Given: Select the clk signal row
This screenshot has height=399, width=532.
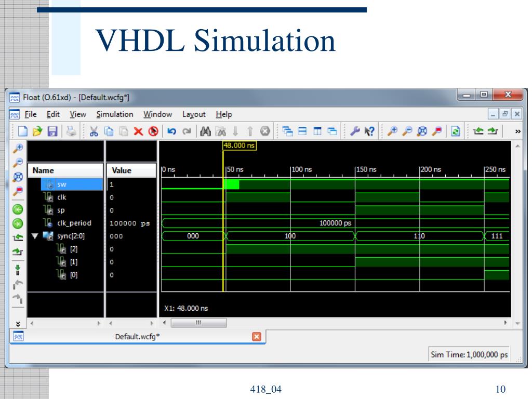Looking at the screenshot, I should point(65,197).
